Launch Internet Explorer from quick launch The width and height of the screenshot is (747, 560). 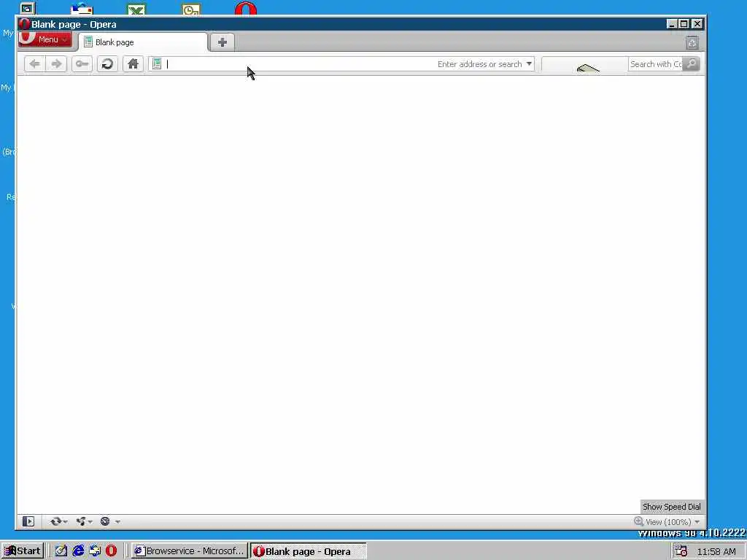pos(78,551)
